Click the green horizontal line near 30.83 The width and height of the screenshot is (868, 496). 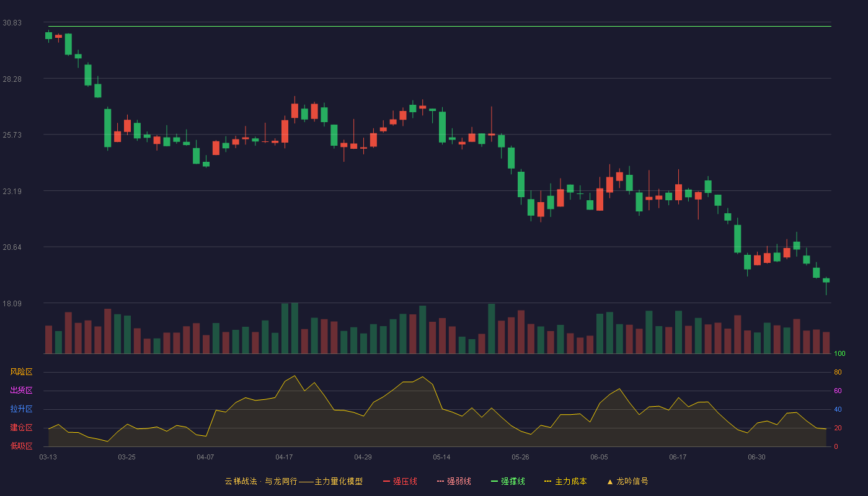[x=440, y=27]
